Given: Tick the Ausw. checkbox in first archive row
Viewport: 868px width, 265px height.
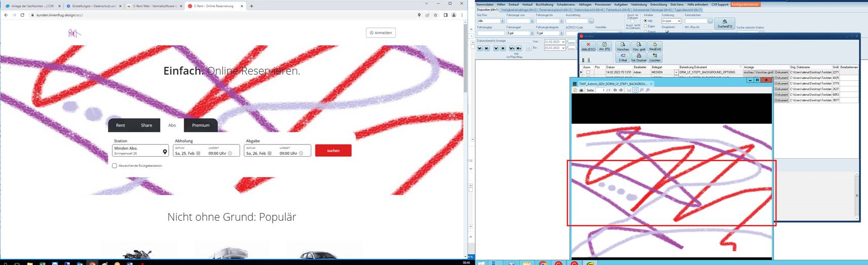Looking at the screenshot, I should click(588, 72).
